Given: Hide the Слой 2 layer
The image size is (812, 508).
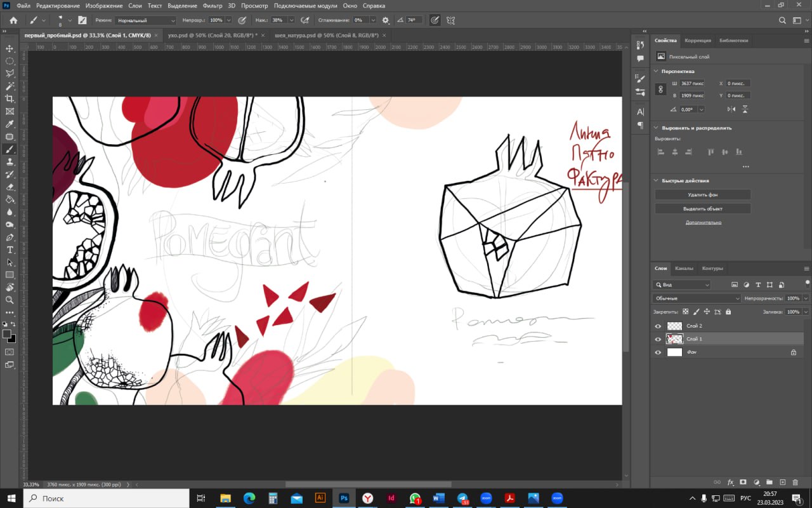Looking at the screenshot, I should pos(658,326).
